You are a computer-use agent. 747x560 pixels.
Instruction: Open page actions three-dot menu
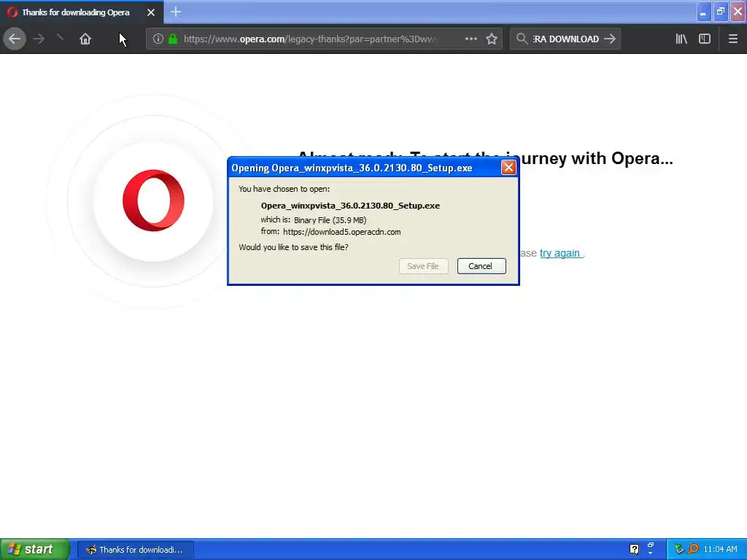click(x=471, y=39)
